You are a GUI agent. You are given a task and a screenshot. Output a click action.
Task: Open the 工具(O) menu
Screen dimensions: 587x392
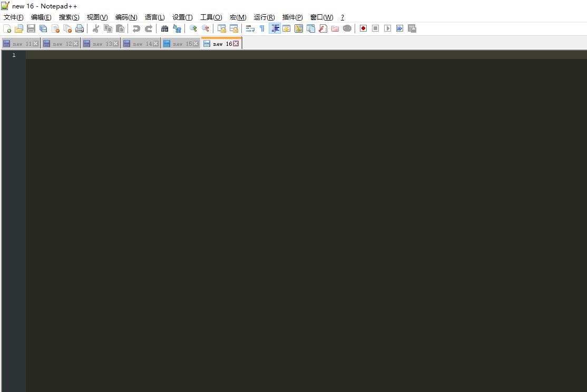tap(211, 17)
